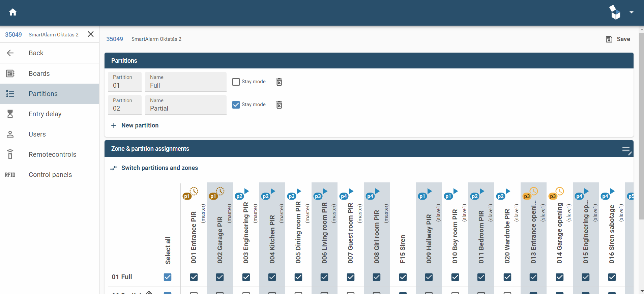Disable Stay mode for partition Partial
The height and width of the screenshot is (294, 644).
click(x=236, y=105)
